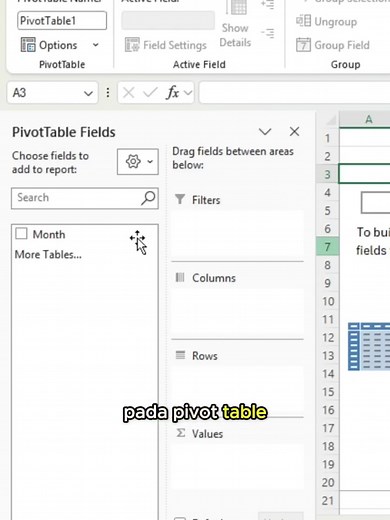390x520 pixels.
Task: Click the field Search box
Action: click(85, 198)
